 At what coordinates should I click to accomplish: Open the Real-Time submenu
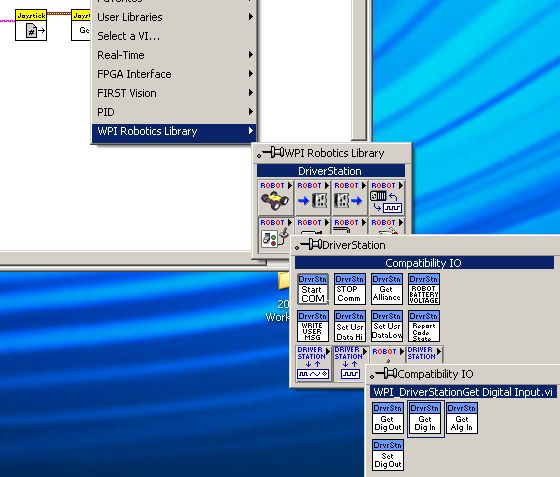pyautogui.click(x=174, y=55)
